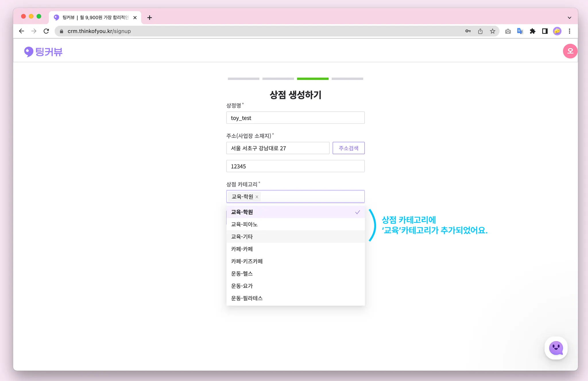This screenshot has height=381, width=588.
Task: Click the password key icon in address bar
Action: [468, 31]
